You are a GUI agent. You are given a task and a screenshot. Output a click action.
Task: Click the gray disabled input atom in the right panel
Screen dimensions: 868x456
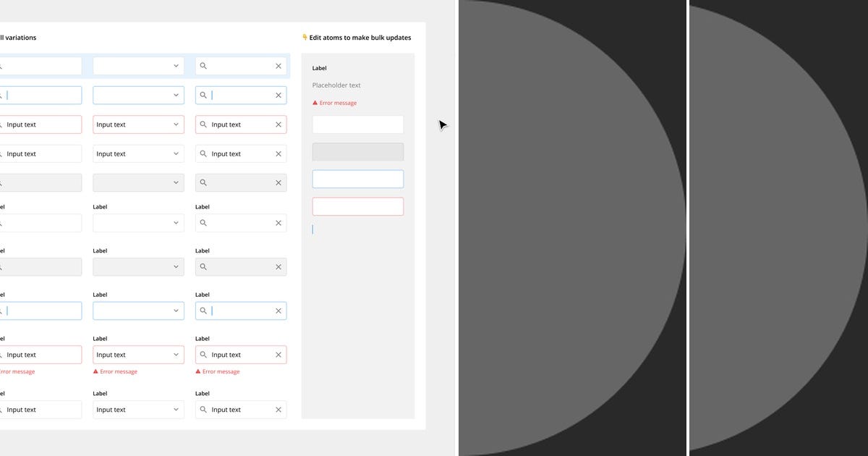[358, 152]
